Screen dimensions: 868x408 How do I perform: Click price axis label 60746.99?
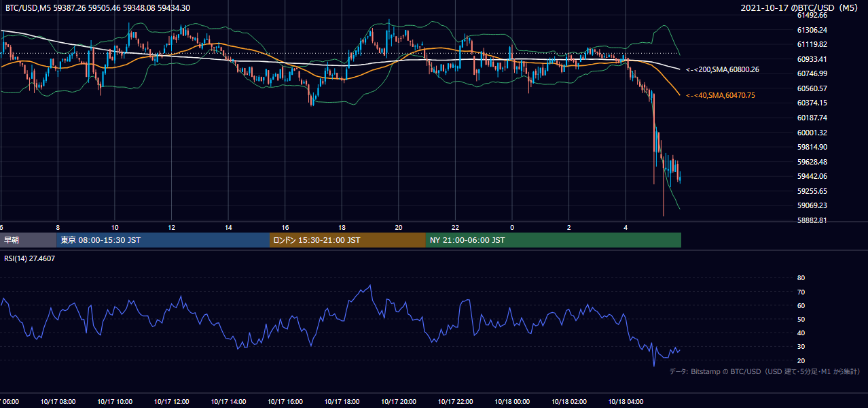[812, 73]
